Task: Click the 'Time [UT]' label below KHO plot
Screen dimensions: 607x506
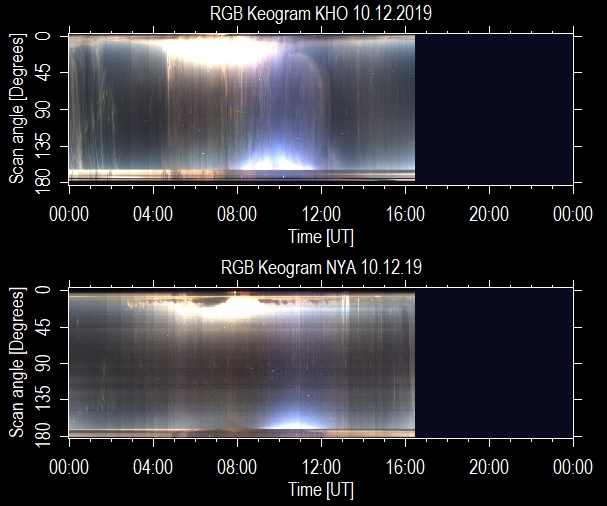Action: [x=320, y=236]
